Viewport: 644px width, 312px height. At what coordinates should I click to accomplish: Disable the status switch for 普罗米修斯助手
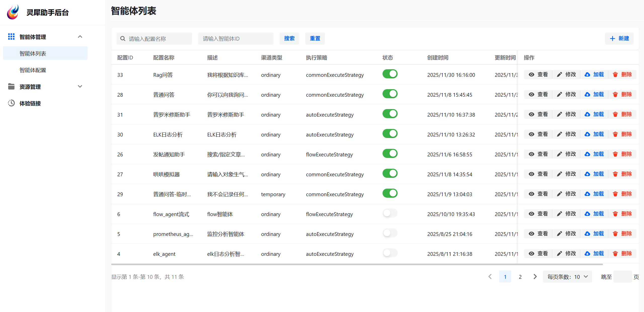[x=390, y=114]
